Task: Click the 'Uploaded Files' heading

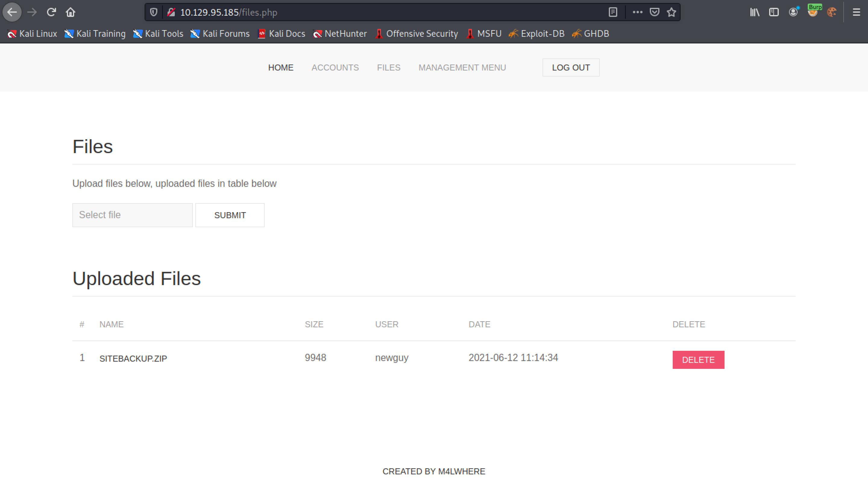Action: [x=137, y=278]
